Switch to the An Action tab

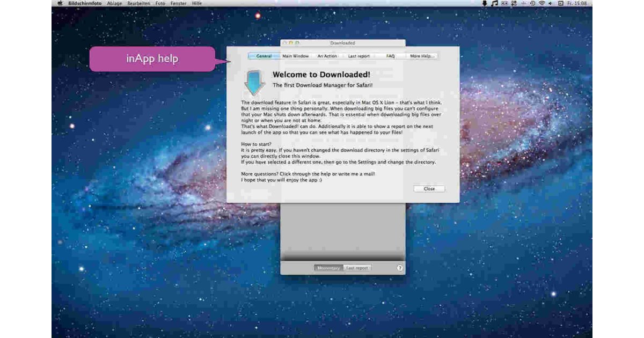click(328, 55)
